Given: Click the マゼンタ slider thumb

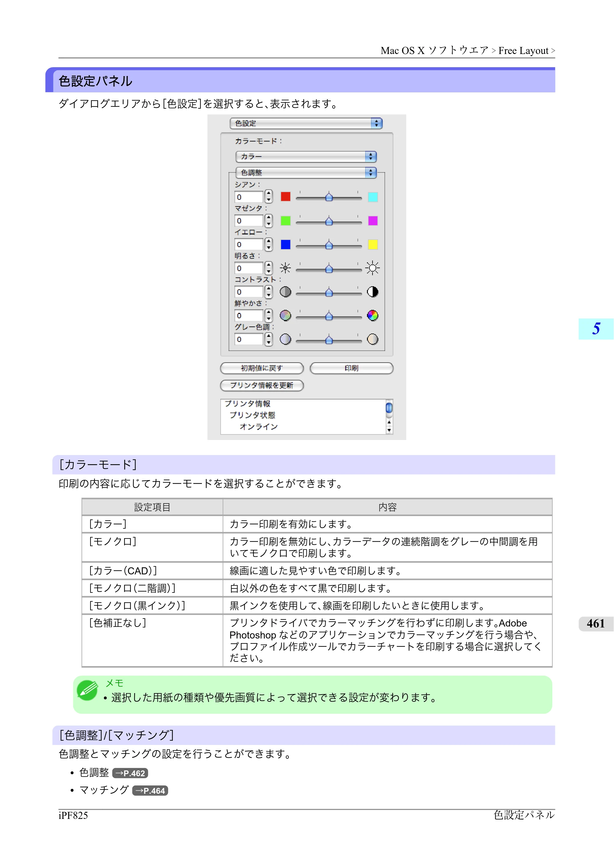Looking at the screenshot, I should pyautogui.click(x=329, y=221).
